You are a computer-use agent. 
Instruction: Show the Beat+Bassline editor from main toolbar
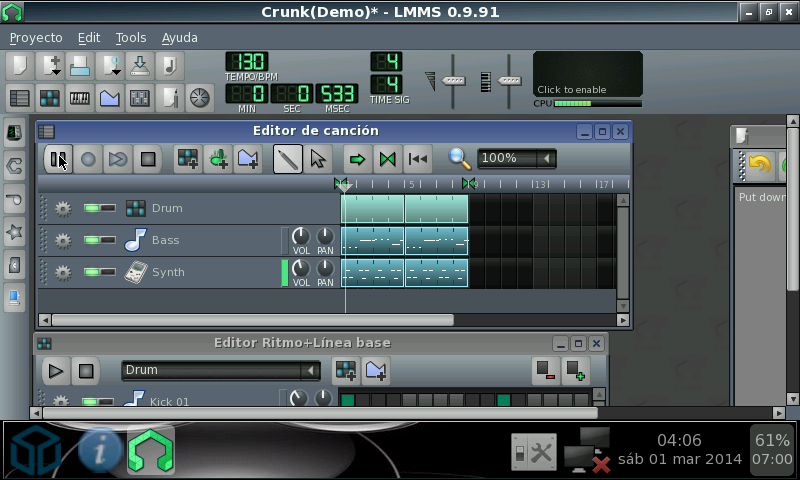pos(49,98)
